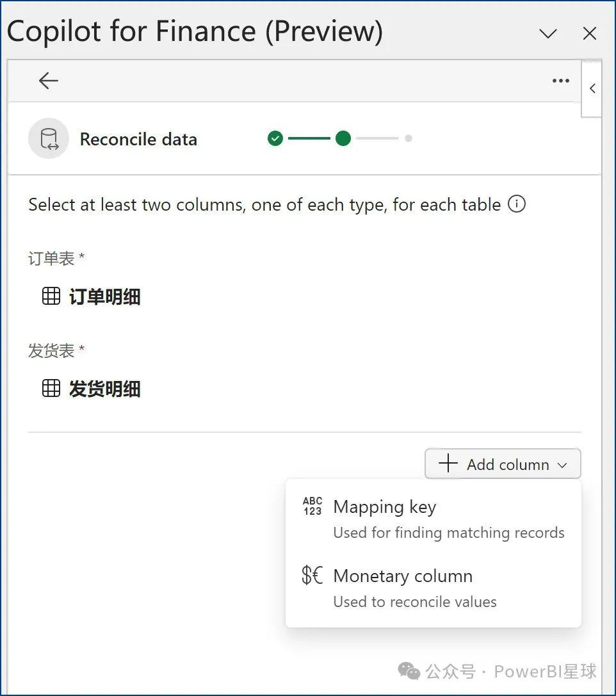Click the active middle progress step dot
The height and width of the screenshot is (696, 616).
(x=343, y=138)
